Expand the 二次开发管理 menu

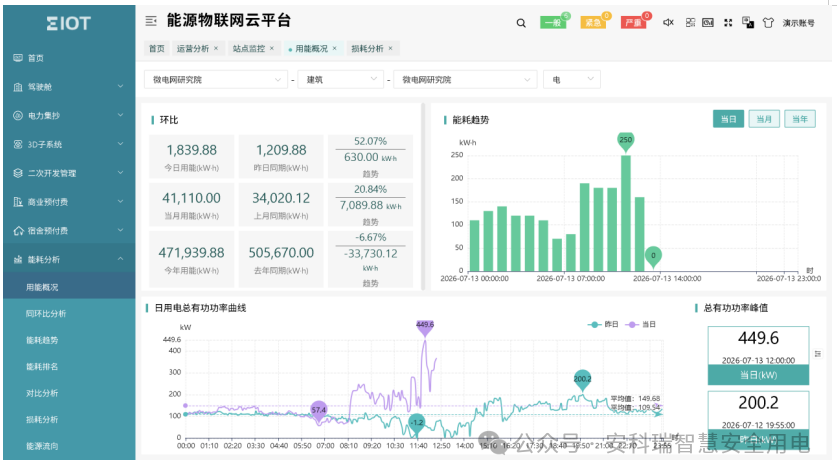(121, 173)
